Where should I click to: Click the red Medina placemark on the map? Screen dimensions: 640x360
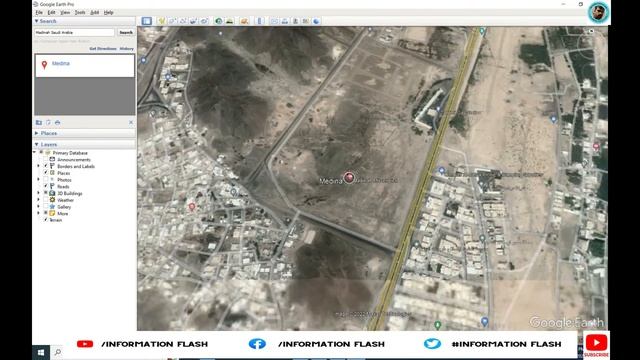click(349, 177)
